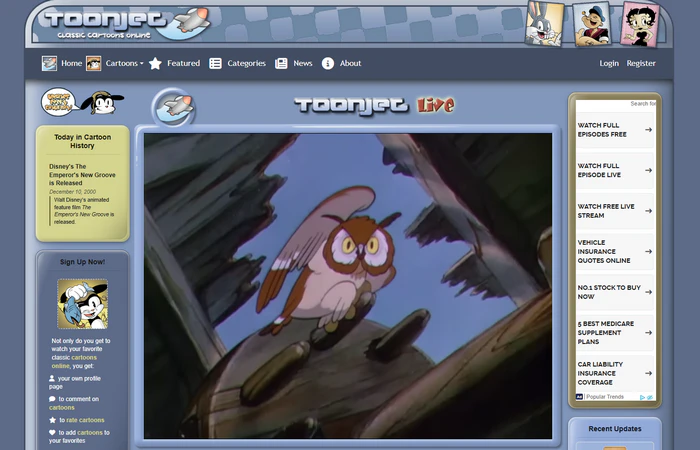The height and width of the screenshot is (450, 700).
Task: Expand the Cartoons dropdown menu
Action: pyautogui.click(x=124, y=63)
